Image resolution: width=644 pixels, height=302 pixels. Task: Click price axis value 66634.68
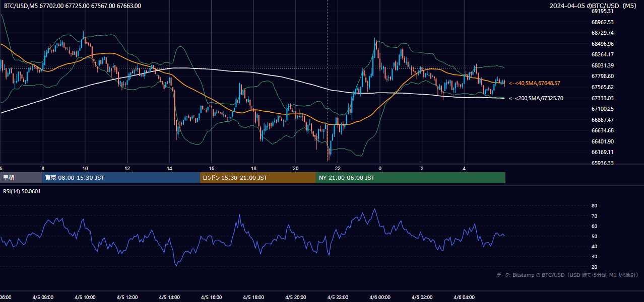click(x=602, y=130)
